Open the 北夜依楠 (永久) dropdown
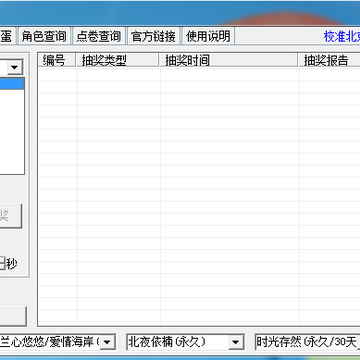The width and height of the screenshot is (360, 360). [x=185, y=342]
